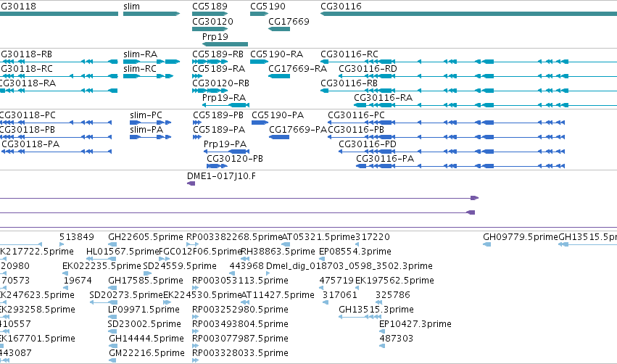This screenshot has height=364, width=617.
Task: Click the Dmel_dig_018703_0598_3502.3prime label
Action: (x=349, y=266)
